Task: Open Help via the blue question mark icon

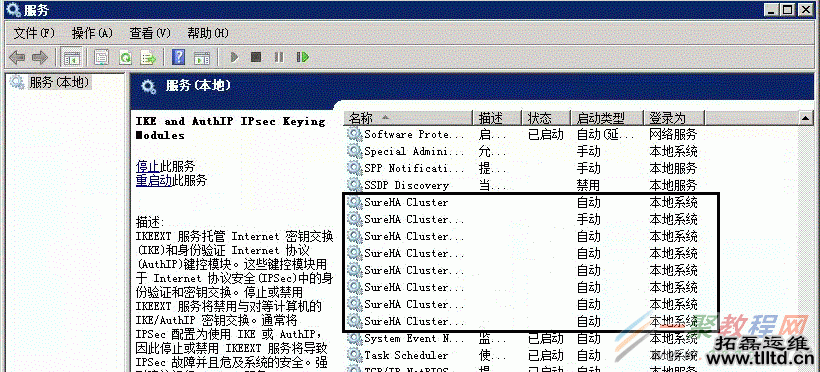Action: point(179,57)
